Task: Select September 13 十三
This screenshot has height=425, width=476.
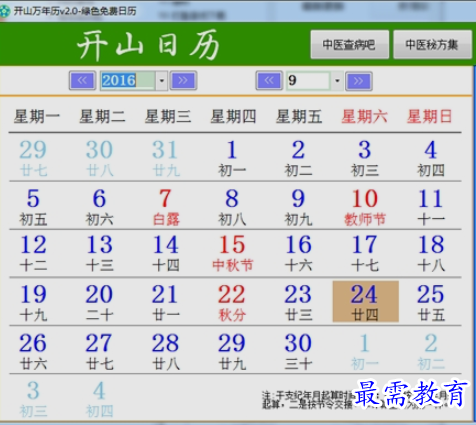Action: [100, 253]
